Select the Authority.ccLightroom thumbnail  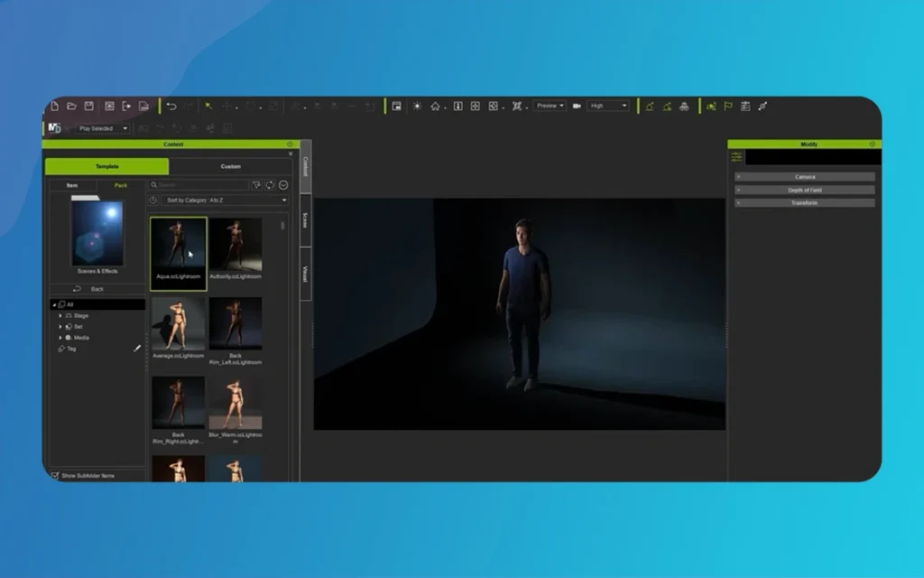[x=236, y=246]
